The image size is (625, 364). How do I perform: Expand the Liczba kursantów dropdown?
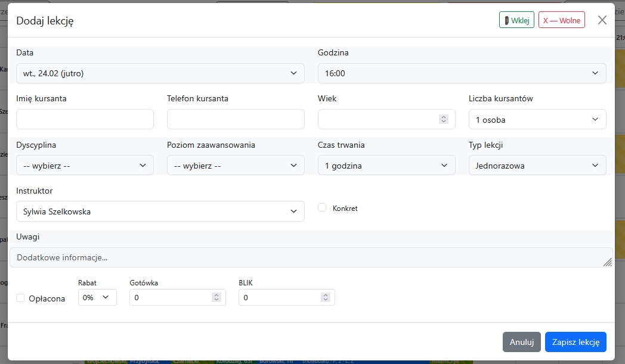(x=537, y=119)
